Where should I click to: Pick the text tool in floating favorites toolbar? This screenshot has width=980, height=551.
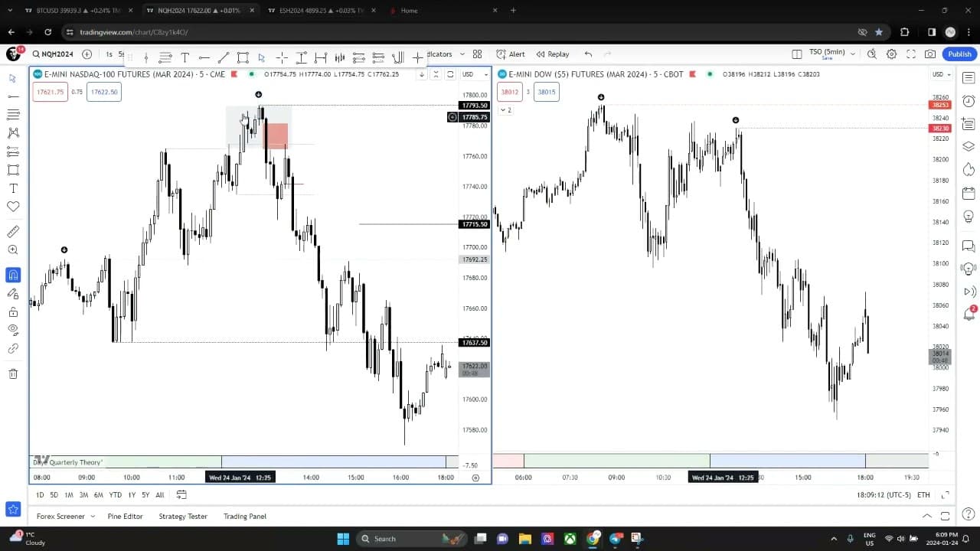(x=185, y=57)
